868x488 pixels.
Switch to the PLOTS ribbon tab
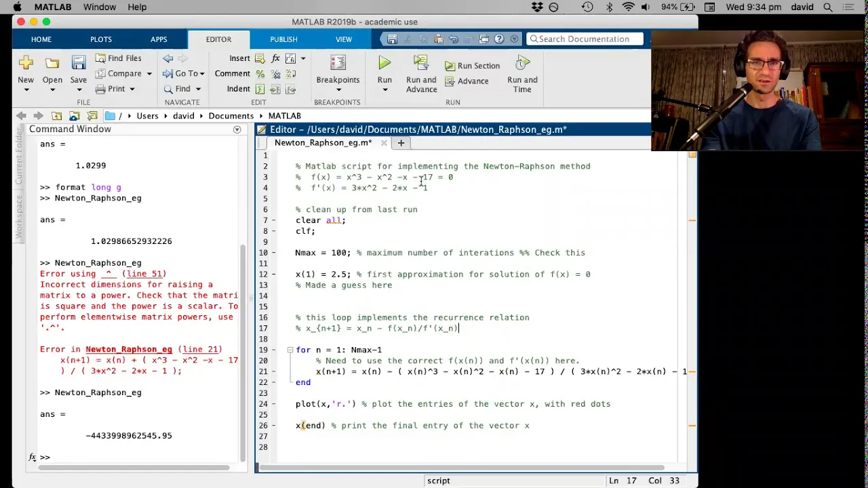click(101, 39)
